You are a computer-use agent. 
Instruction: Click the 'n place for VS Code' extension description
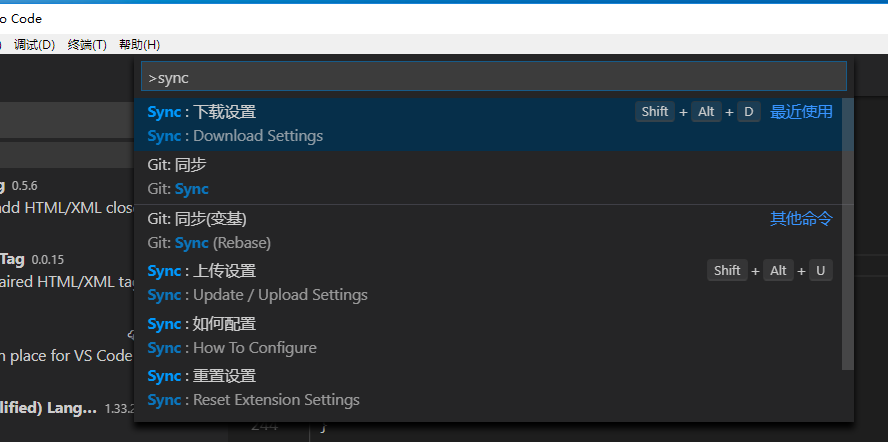pos(66,356)
